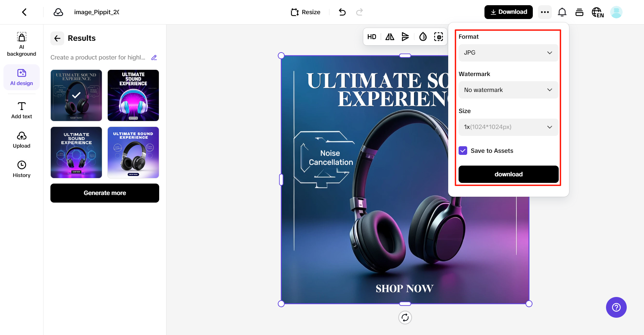Click the HD upscale tool

coord(372,37)
